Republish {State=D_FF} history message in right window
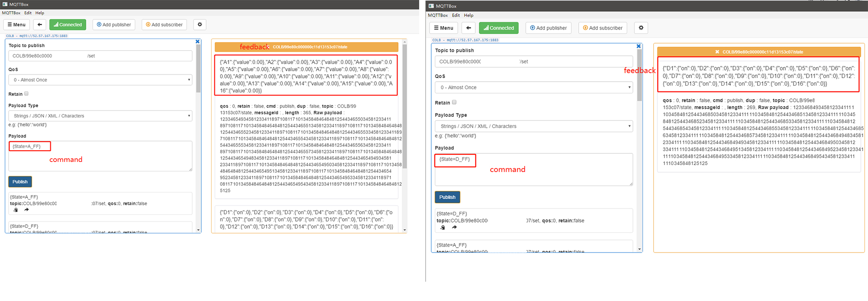The height and width of the screenshot is (301, 868). click(454, 227)
